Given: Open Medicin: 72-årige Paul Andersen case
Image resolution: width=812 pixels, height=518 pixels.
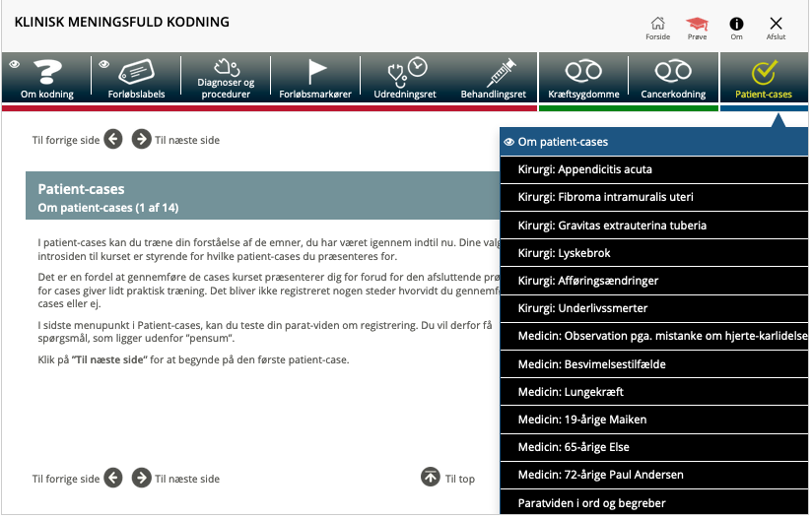Looking at the screenshot, I should tap(654, 475).
